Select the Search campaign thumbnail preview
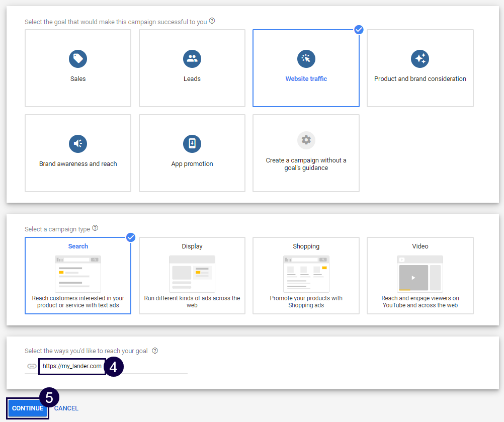Screen dimensions: 504x422 [77, 273]
